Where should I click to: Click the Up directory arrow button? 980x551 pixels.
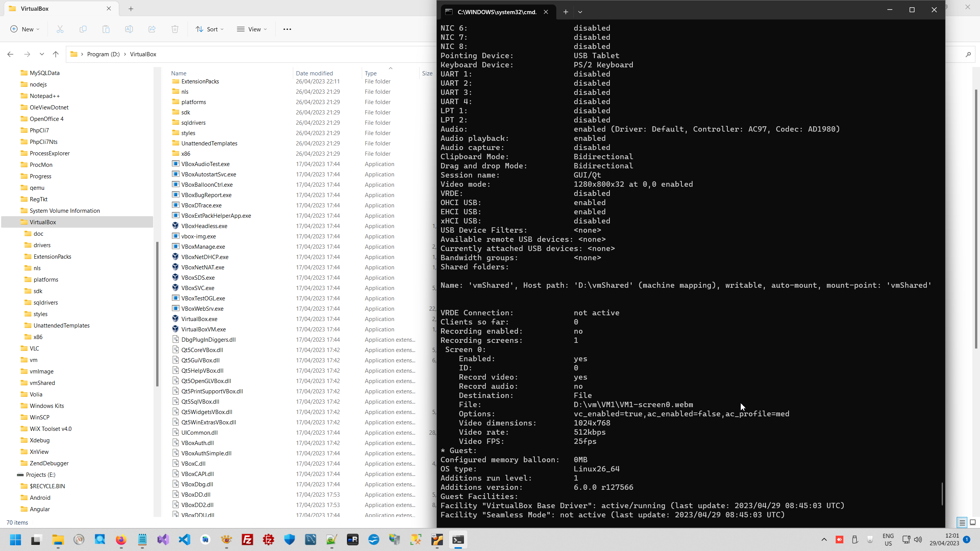point(56,54)
